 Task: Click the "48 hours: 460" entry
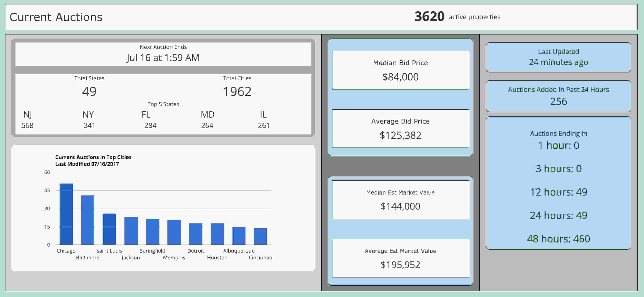[558, 239]
